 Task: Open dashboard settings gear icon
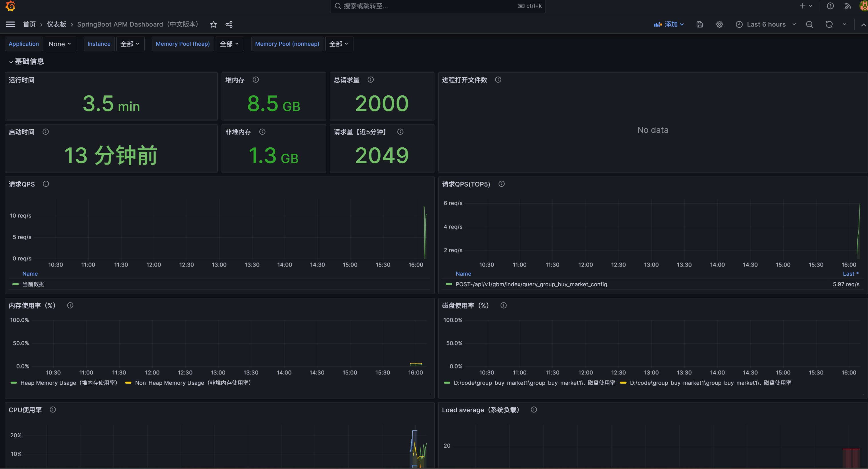pos(719,24)
